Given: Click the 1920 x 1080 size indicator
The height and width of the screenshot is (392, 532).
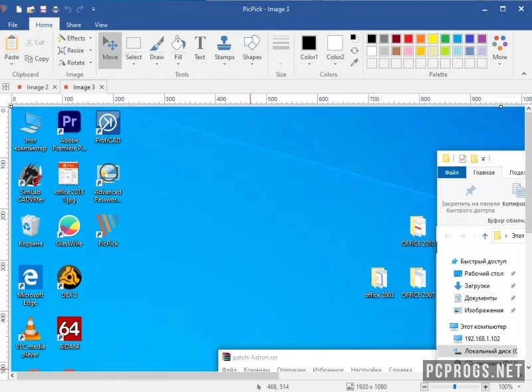Looking at the screenshot, I should (x=366, y=387).
